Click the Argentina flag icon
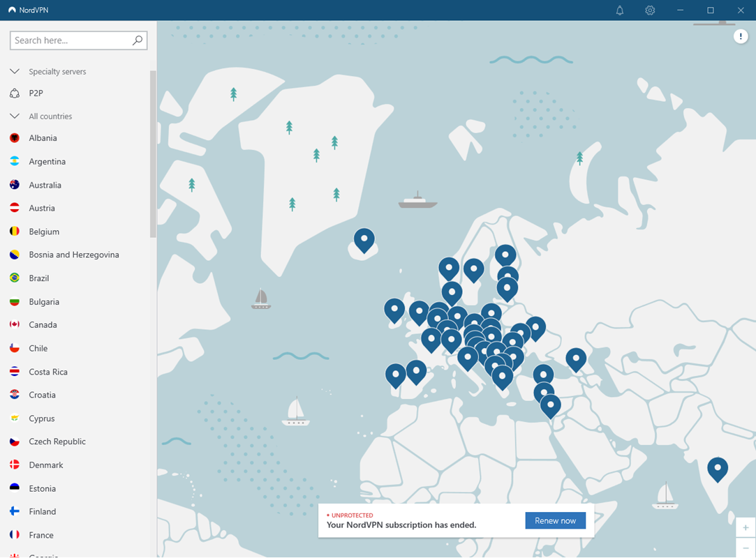 coord(15,161)
